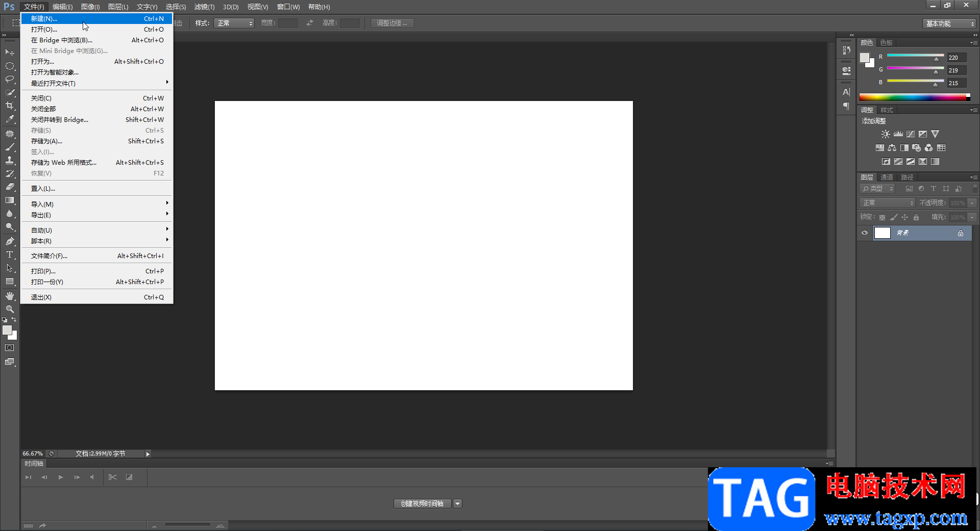Image resolution: width=980 pixels, height=531 pixels.
Task: Toggle lock image pixels brush icon
Action: 894,217
